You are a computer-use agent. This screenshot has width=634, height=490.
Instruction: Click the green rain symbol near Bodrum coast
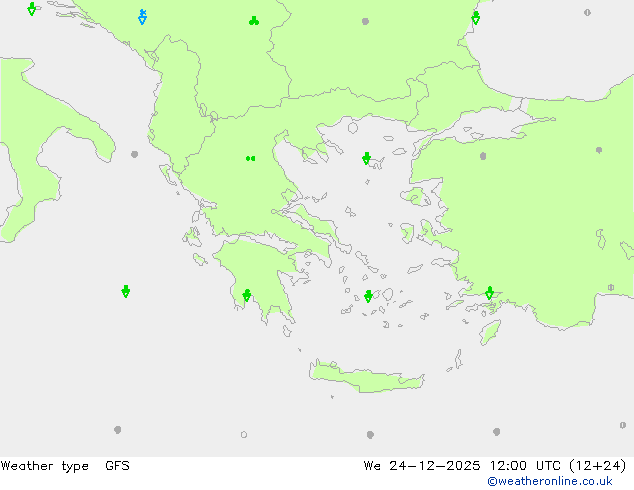490,293
